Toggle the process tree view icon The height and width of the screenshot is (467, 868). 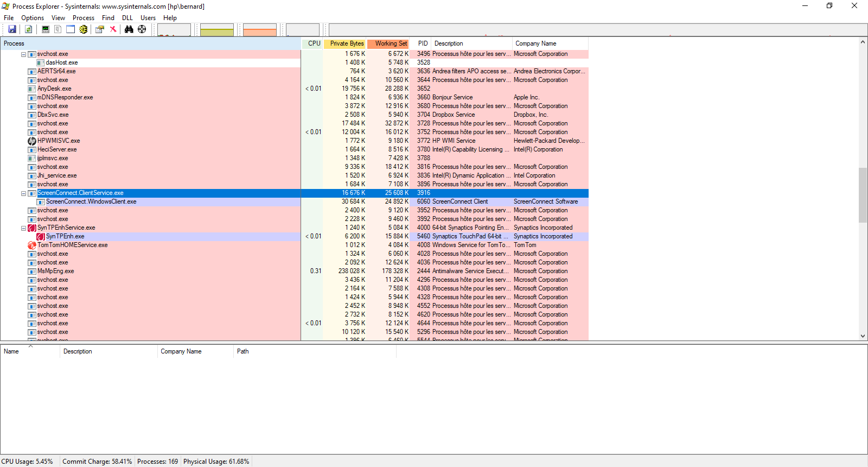[58, 29]
